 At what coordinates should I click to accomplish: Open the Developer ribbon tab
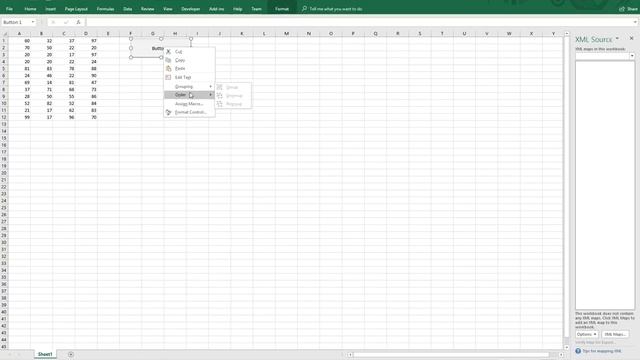pos(191,9)
